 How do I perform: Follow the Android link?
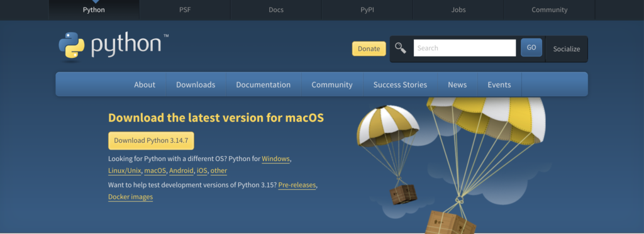(x=181, y=170)
